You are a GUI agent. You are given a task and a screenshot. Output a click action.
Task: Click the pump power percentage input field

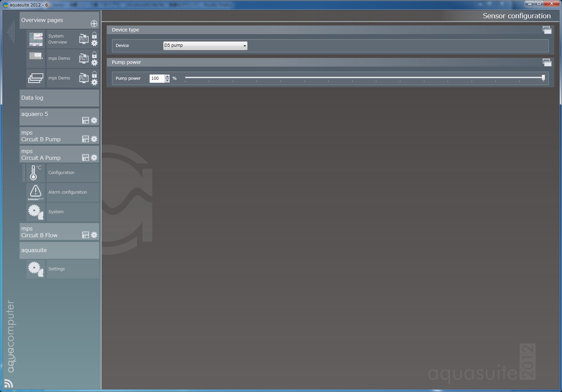coord(157,78)
